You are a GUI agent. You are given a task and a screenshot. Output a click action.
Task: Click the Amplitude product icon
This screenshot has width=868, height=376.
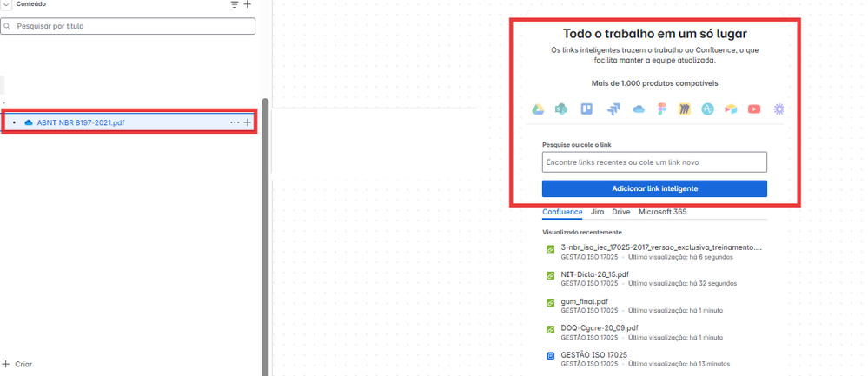(707, 109)
